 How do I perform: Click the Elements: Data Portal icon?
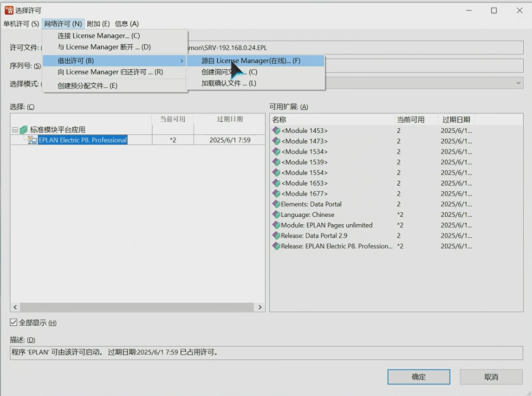276,204
